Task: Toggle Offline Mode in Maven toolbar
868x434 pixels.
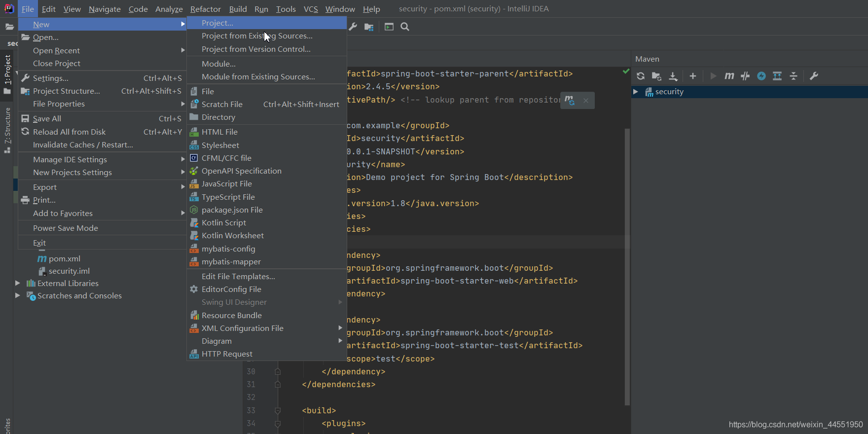Action: pos(745,76)
